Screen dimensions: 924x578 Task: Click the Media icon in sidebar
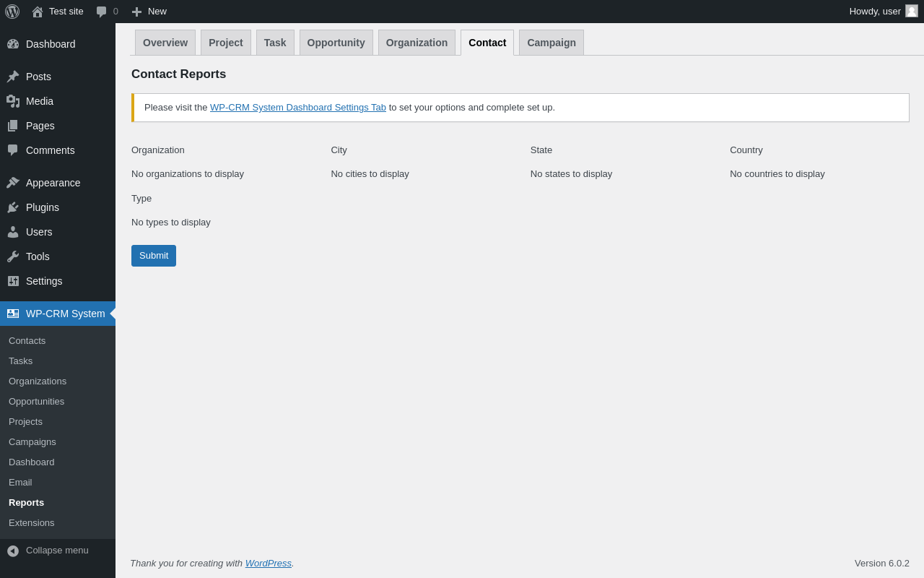[x=13, y=101]
